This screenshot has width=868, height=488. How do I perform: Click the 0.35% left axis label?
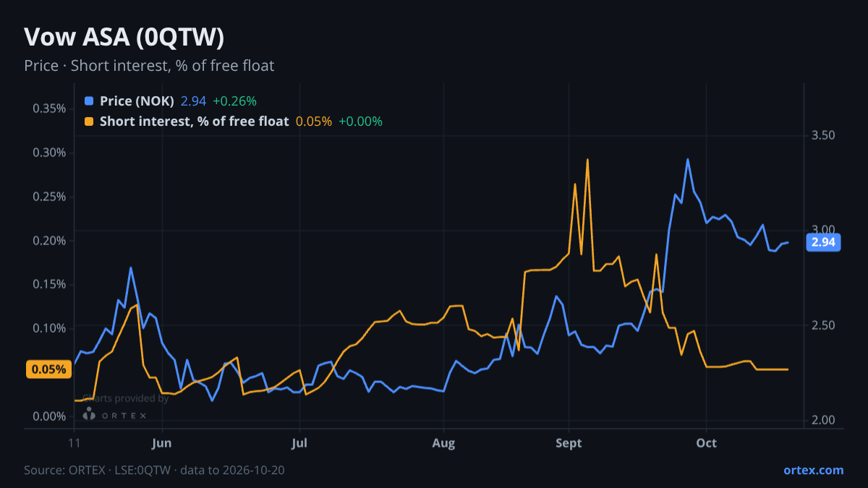pyautogui.click(x=49, y=108)
